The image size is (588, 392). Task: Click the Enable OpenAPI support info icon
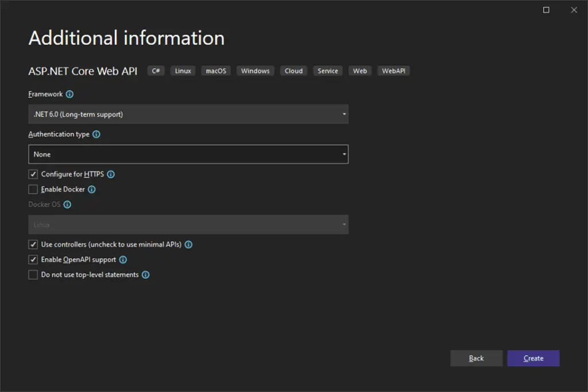tap(123, 260)
